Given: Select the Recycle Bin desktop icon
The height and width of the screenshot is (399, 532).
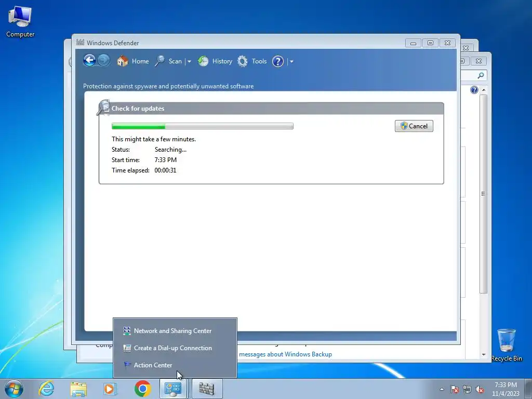Looking at the screenshot, I should [x=506, y=345].
